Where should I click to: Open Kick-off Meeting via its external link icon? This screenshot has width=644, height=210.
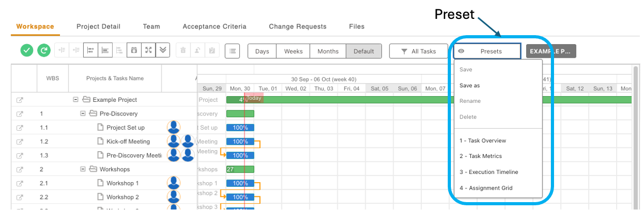[19, 142]
